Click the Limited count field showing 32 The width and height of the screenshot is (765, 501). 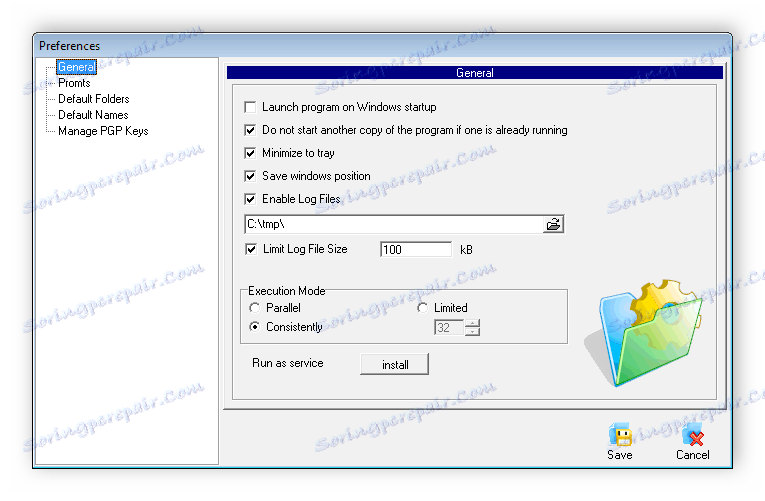(449, 327)
